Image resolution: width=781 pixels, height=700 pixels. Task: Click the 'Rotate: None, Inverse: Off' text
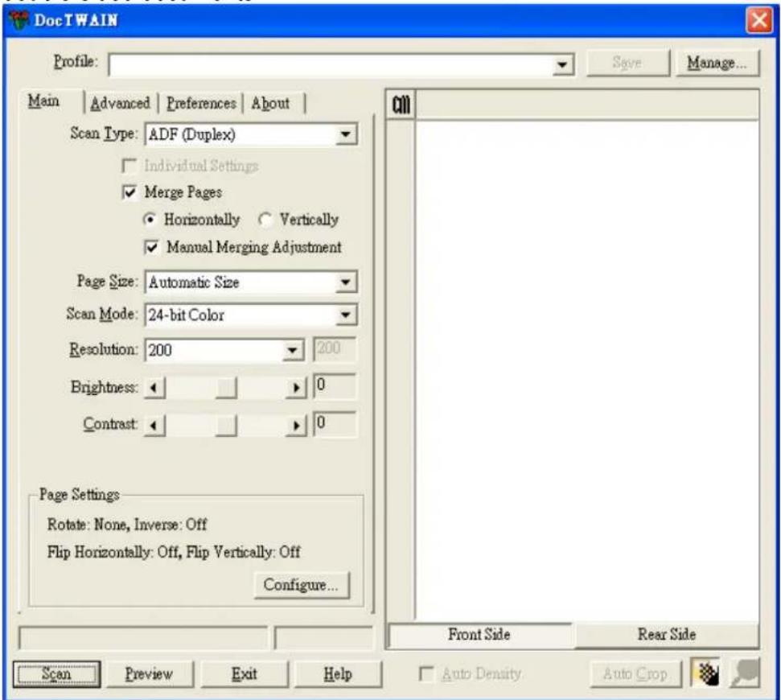pos(127,524)
